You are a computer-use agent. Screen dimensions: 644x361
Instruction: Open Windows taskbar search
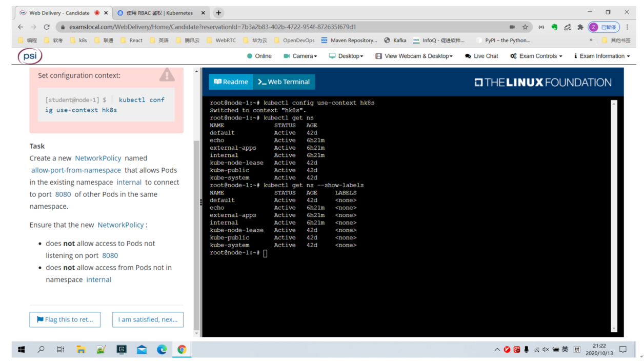tap(41, 349)
